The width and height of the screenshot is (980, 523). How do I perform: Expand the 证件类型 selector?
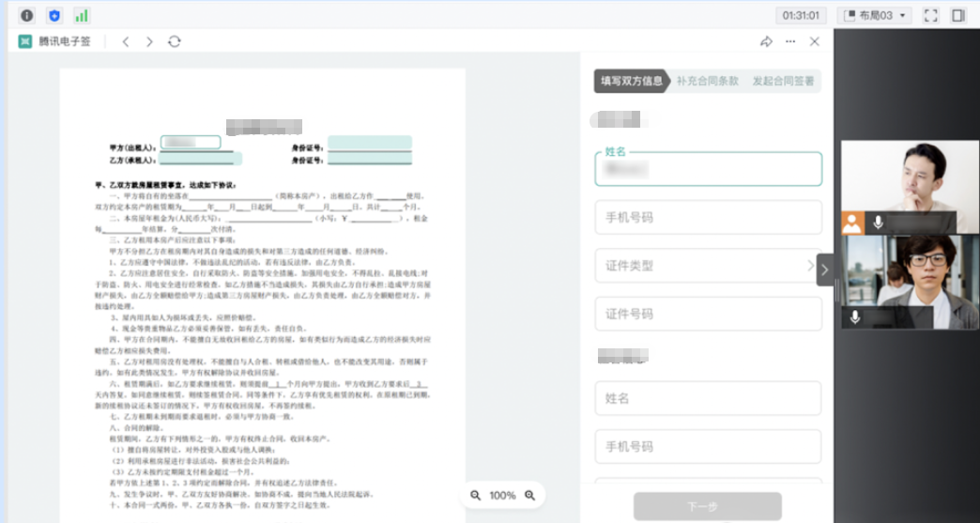pos(708,266)
